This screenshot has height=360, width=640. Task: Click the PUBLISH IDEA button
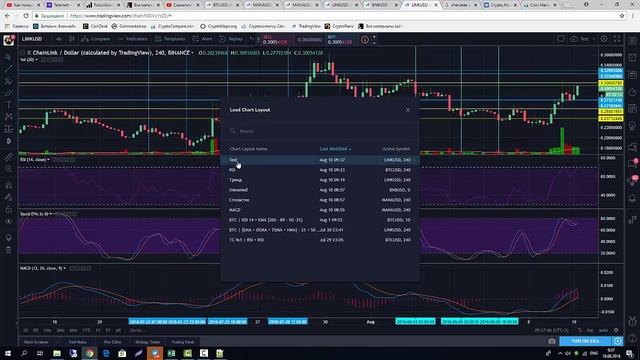point(585,341)
